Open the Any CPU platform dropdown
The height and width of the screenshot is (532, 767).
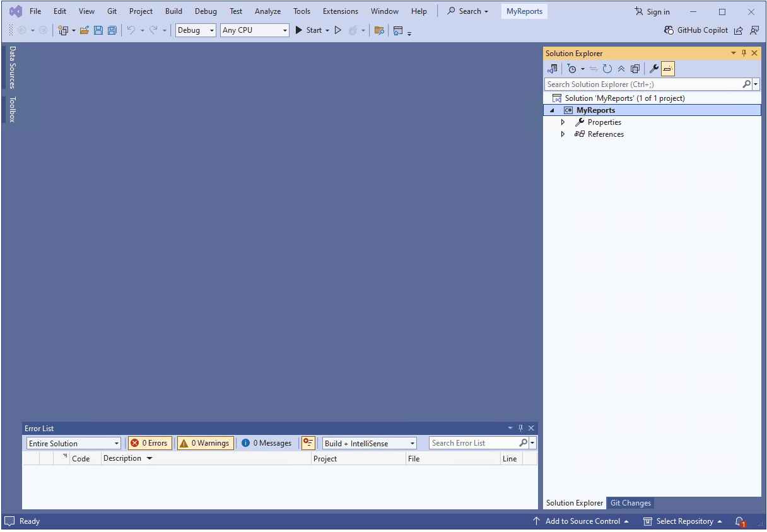click(x=254, y=30)
